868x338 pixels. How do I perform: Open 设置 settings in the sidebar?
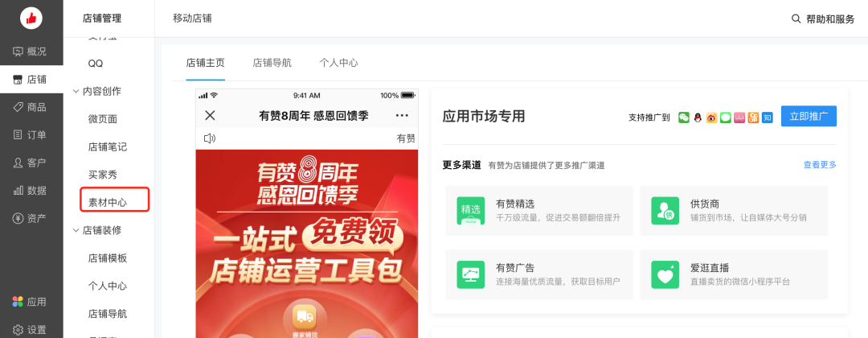click(31, 330)
